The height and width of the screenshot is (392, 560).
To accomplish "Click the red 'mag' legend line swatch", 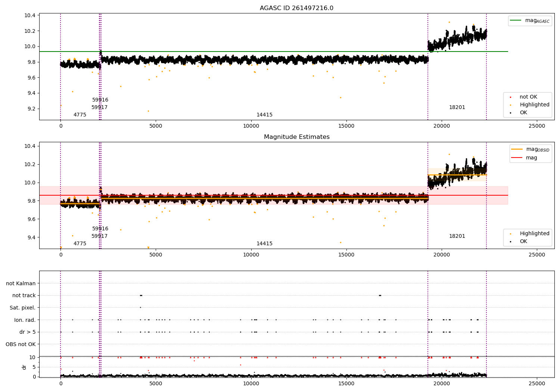I will 517,158.
